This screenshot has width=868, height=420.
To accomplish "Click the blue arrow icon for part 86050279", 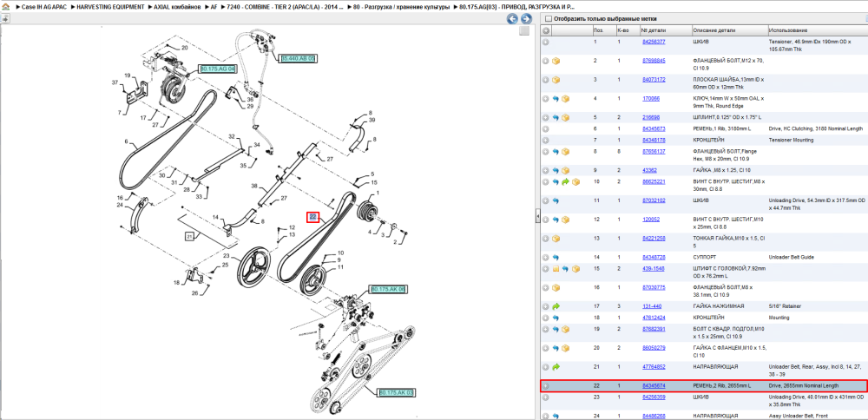I will [556, 347].
